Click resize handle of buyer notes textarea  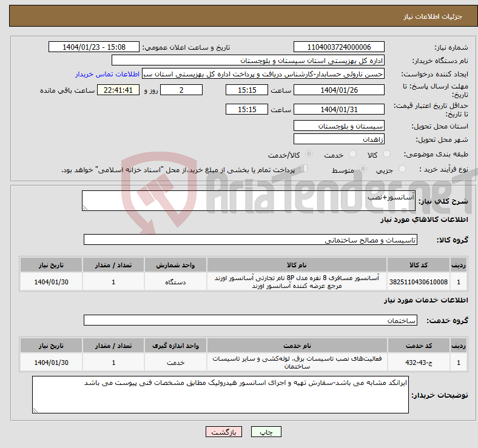point(35,410)
